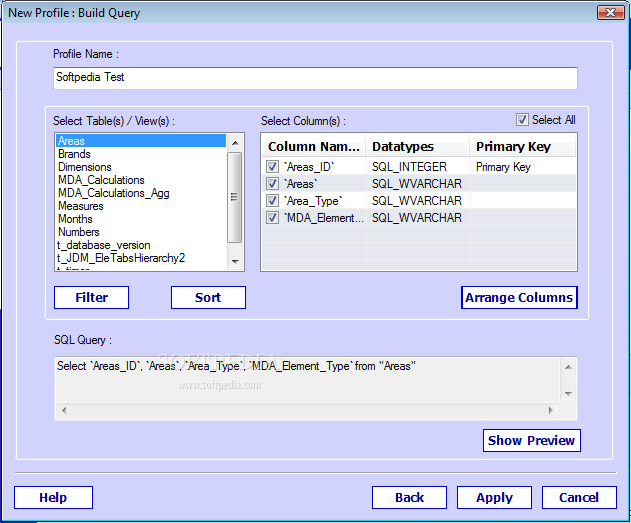Click the Datatypes column header

tap(418, 146)
